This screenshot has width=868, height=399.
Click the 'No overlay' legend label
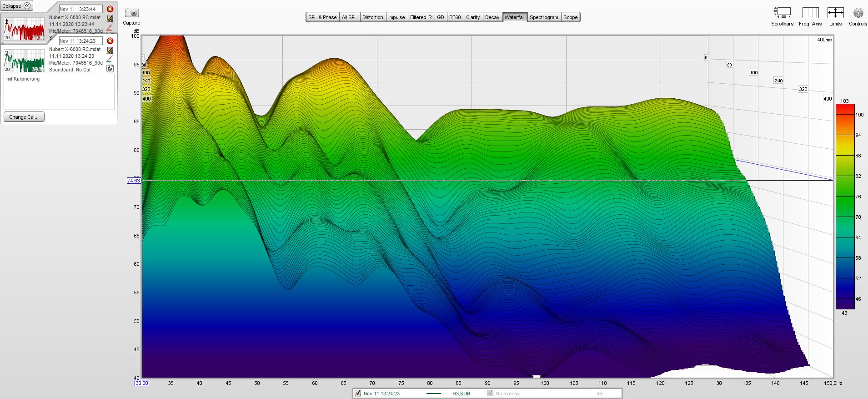(x=507, y=394)
